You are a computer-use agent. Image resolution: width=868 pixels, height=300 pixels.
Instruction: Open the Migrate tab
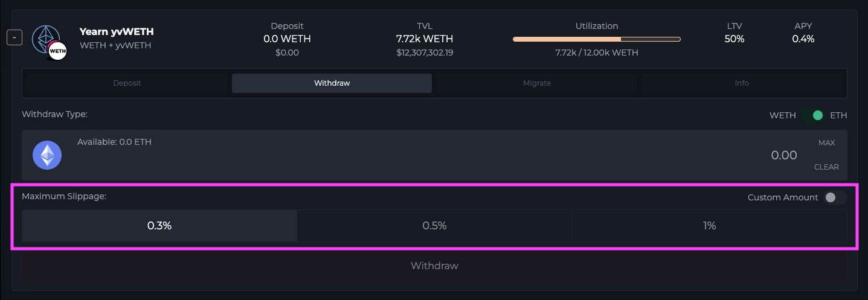click(x=536, y=83)
